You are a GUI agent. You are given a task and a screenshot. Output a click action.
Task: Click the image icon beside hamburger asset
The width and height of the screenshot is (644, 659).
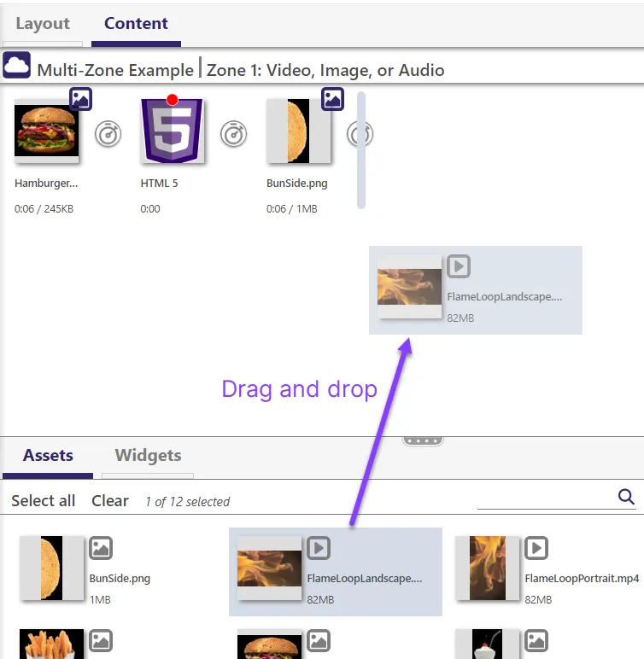319,641
